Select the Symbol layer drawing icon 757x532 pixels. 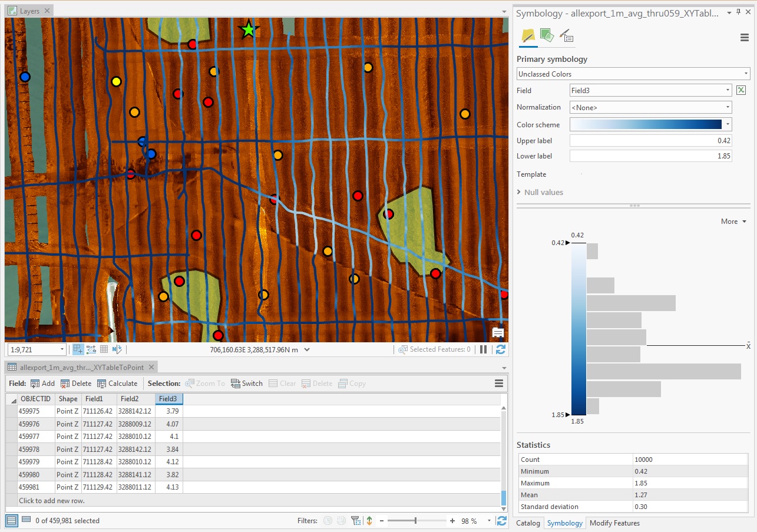(x=566, y=36)
